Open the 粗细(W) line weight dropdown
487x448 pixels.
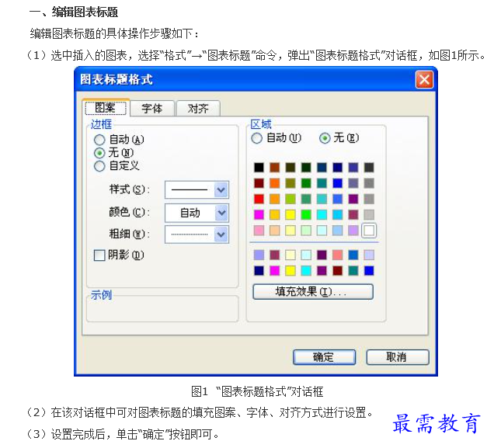point(197,234)
